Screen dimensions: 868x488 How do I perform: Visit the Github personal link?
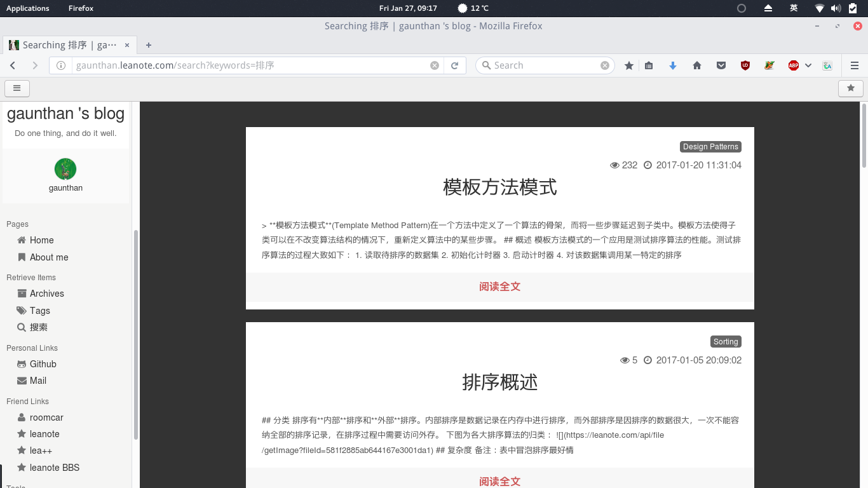43,364
